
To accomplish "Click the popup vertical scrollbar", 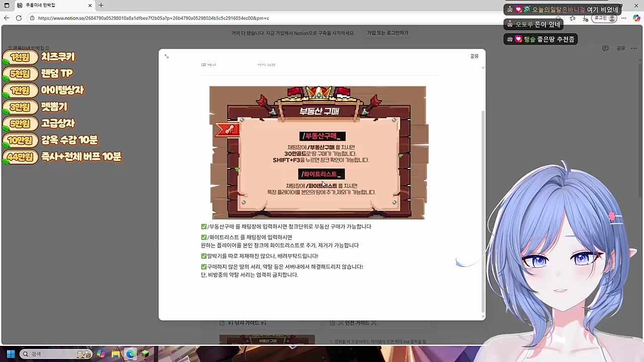I will click(x=483, y=211).
